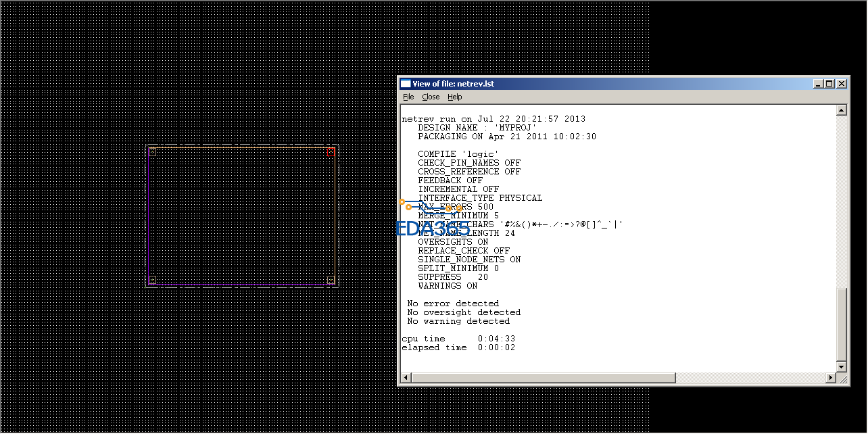Open the Help menu

tap(455, 97)
